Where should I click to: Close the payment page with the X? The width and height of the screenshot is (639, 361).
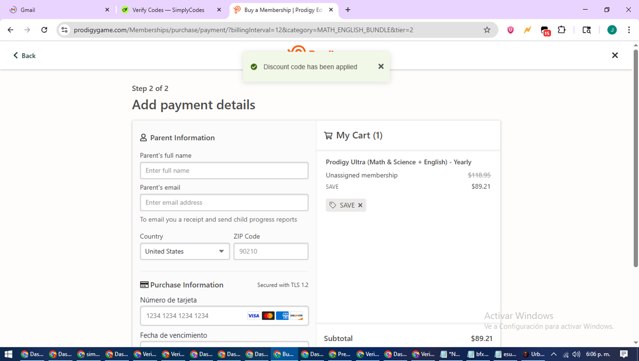[615, 55]
